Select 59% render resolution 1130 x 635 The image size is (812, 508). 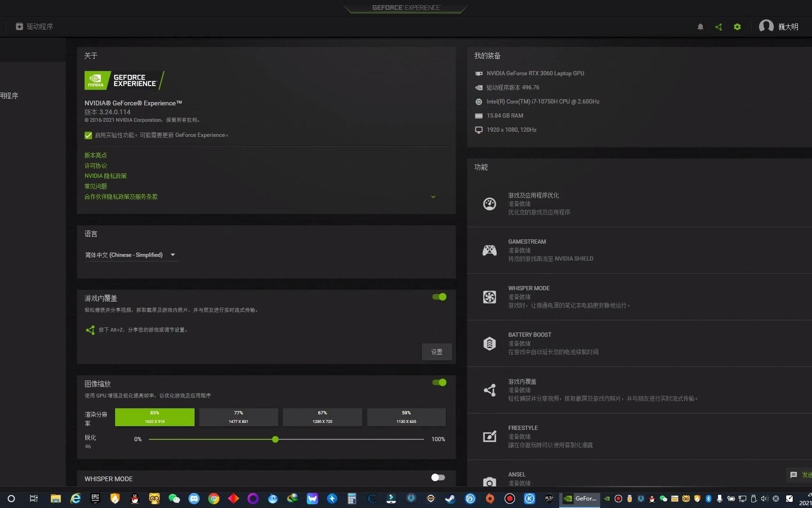[406, 417]
